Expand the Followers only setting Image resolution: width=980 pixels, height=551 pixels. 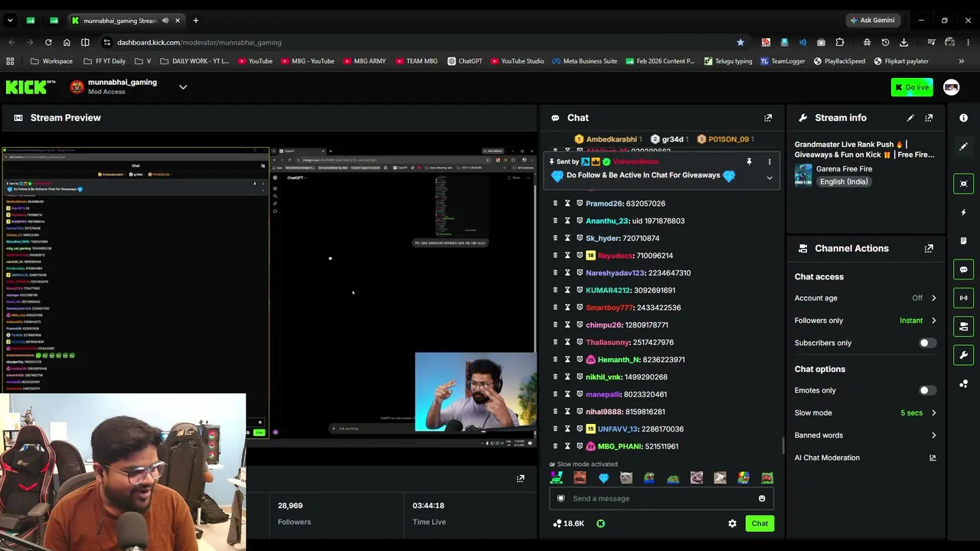[x=933, y=321]
